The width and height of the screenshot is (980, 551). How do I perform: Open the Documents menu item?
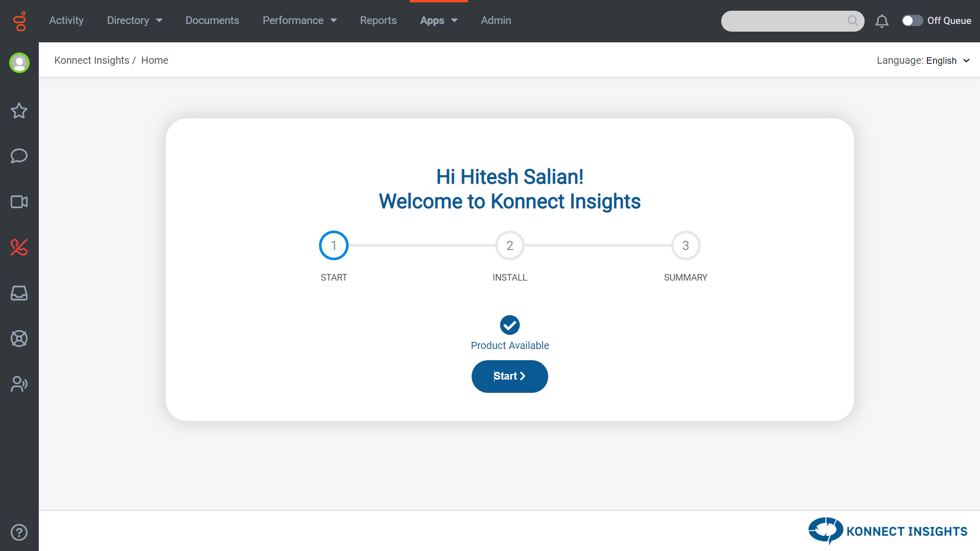tap(212, 20)
